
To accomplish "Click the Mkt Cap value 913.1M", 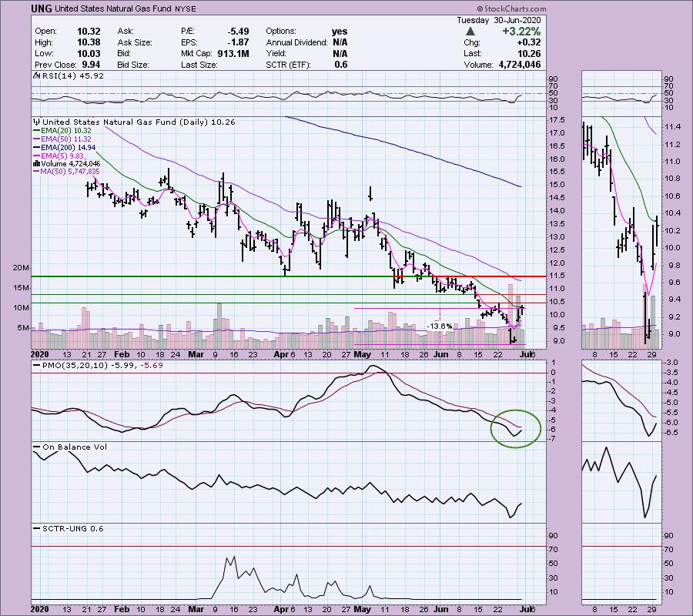I will [233, 53].
